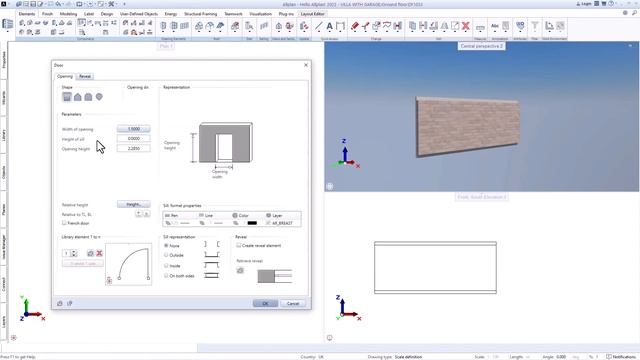The image size is (640, 360).
Task: Enable the French door checkbox
Action: tap(64, 223)
